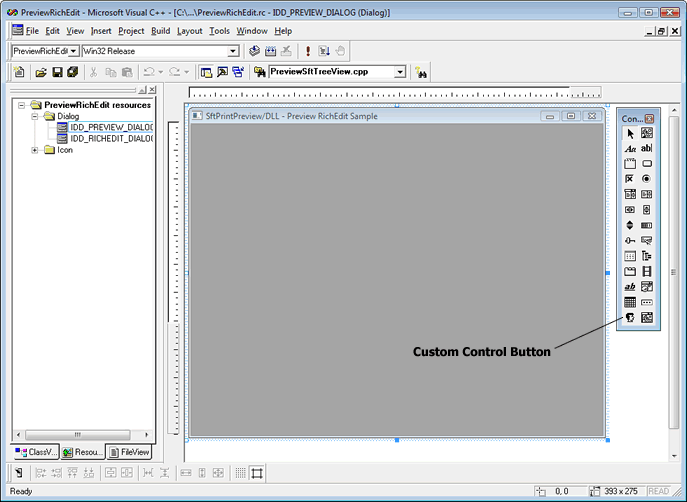Open the Win32 Release configuration dropdown
This screenshot has height=502, width=687.
pyautogui.click(x=233, y=51)
